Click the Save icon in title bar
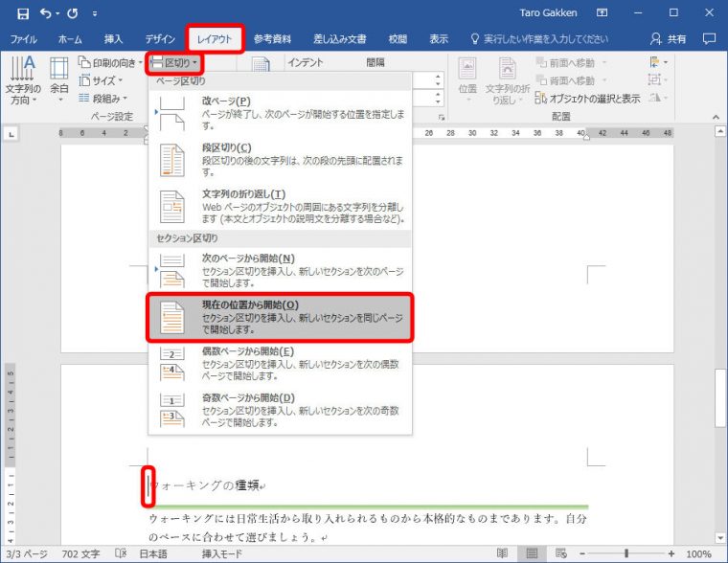The image size is (728, 563). [23, 13]
